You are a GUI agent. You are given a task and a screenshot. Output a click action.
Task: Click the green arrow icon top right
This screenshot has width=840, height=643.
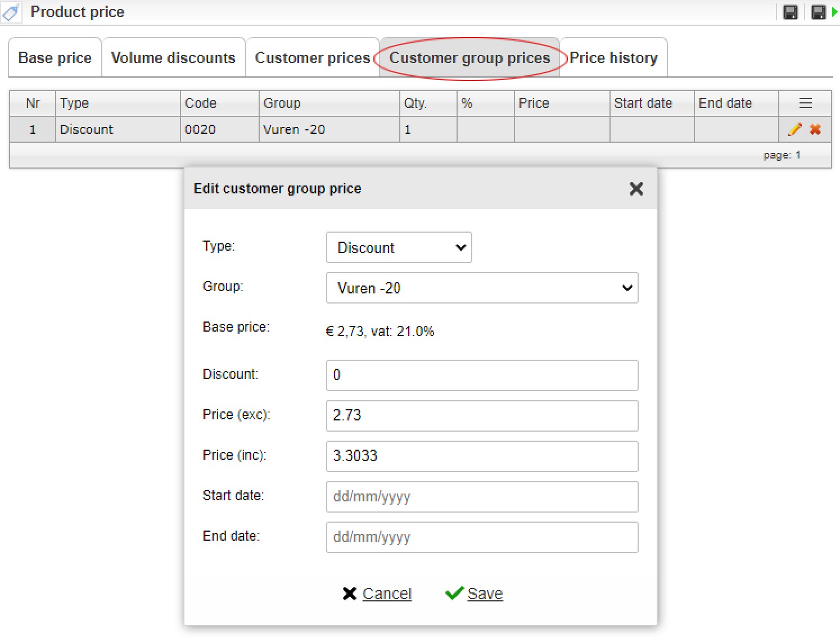click(834, 11)
